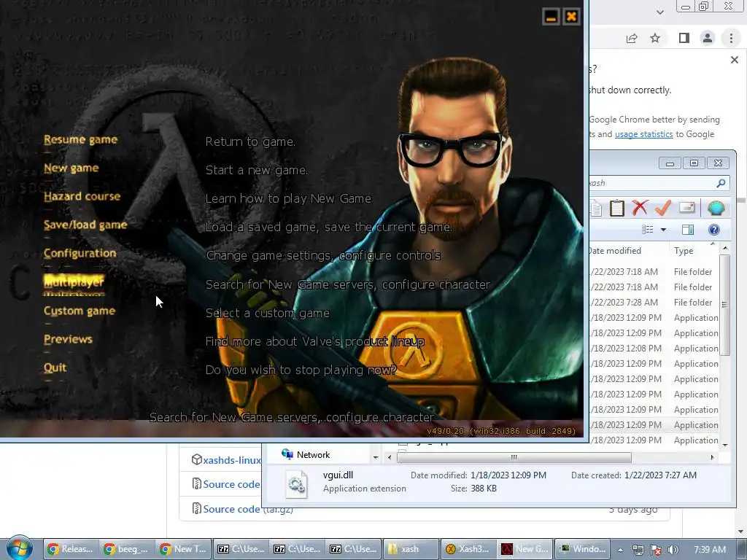Click the email envelope toolbar icon
Screen dimensions: 747x560
pyautogui.click(x=686, y=208)
